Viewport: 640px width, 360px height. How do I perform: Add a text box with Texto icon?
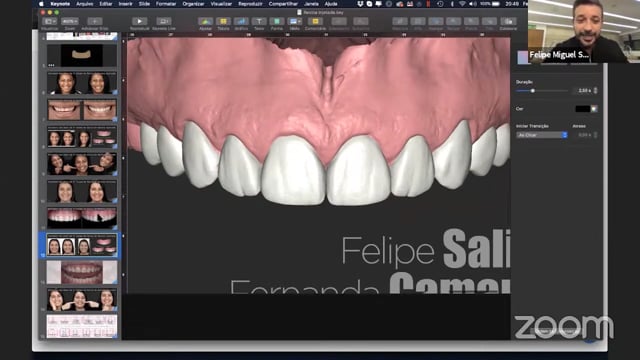click(259, 21)
